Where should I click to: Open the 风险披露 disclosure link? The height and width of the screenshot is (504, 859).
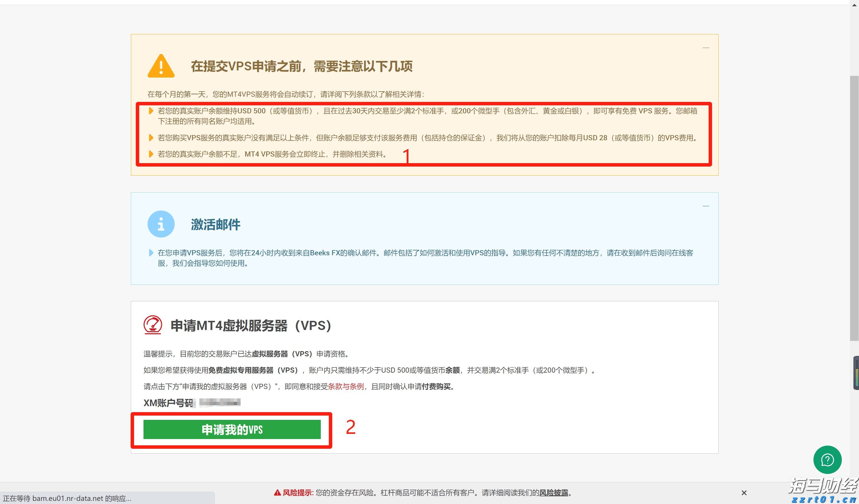(x=554, y=493)
